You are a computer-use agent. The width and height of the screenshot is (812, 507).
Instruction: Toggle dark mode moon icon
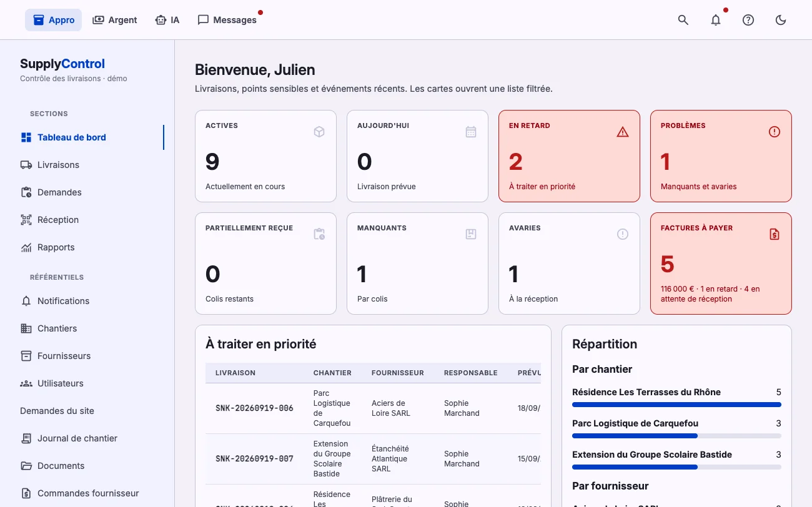[781, 20]
